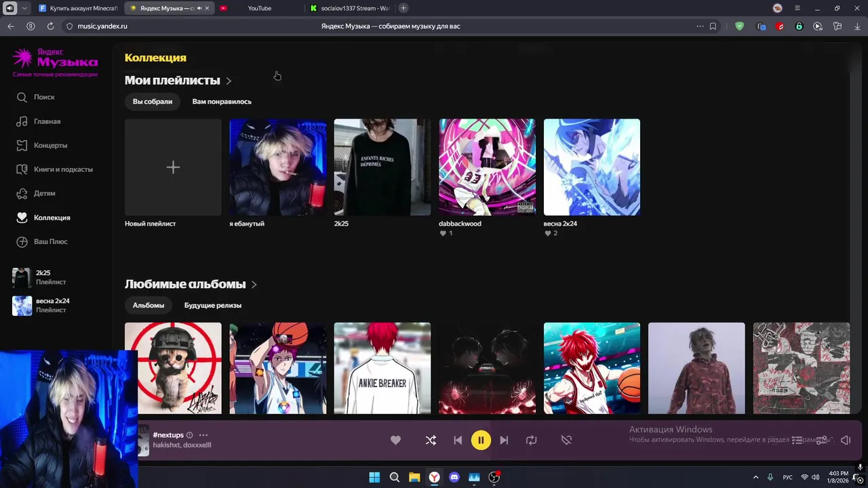Screen dimensions: 868x488
Task: Open artist link hakishxt, doxxxelll
Action: point(182,445)
